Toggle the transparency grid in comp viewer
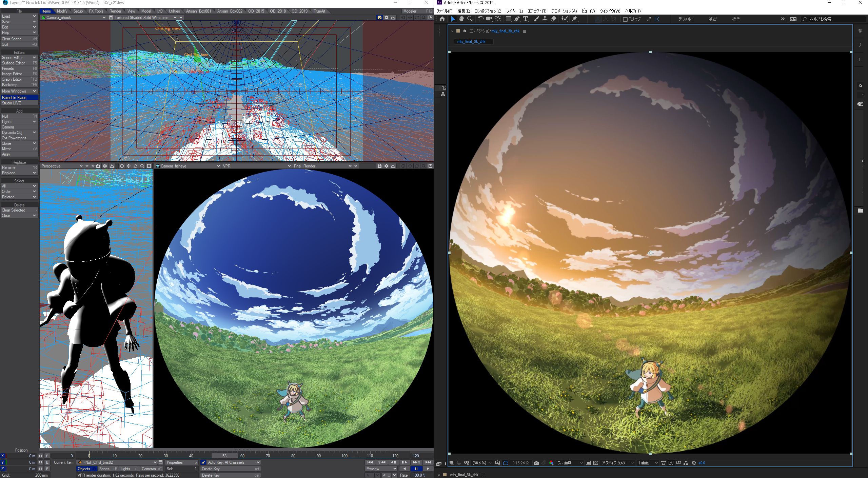This screenshot has width=868, height=478. 596,463
